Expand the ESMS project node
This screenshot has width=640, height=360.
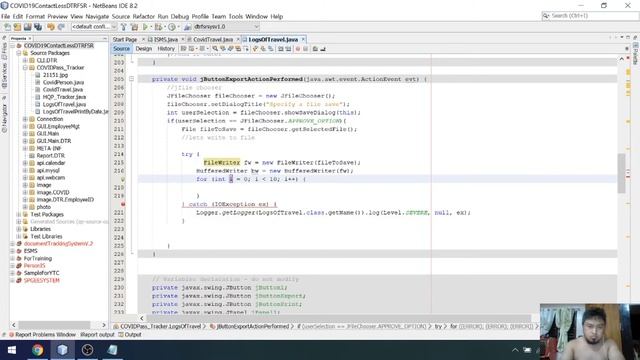pos(12,251)
